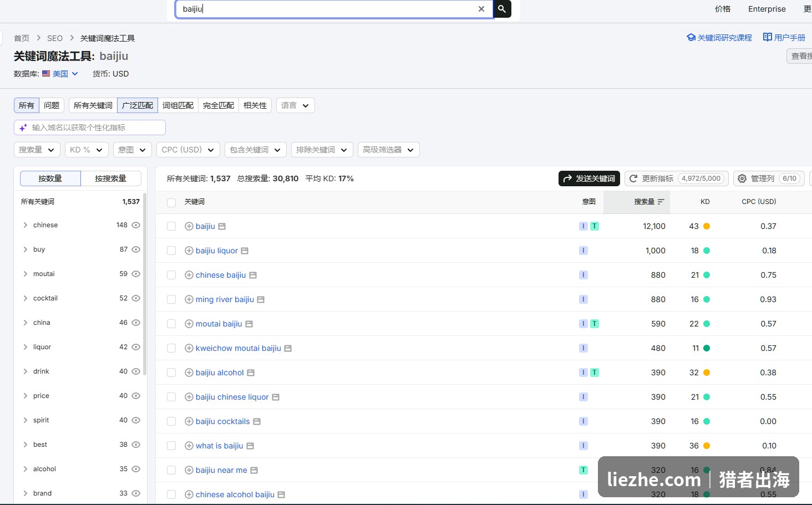This screenshot has width=812, height=505.
Task: Open the 用户手册 link
Action: [784, 38]
